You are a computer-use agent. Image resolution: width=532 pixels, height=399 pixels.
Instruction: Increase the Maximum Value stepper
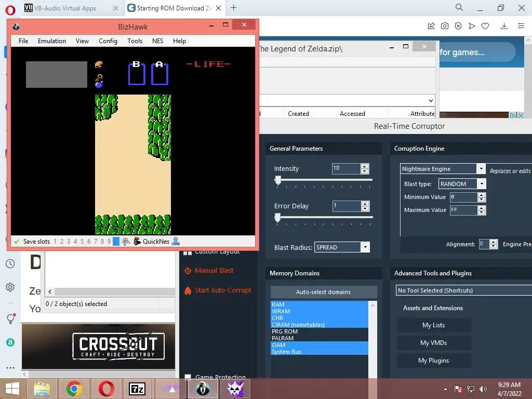click(482, 208)
